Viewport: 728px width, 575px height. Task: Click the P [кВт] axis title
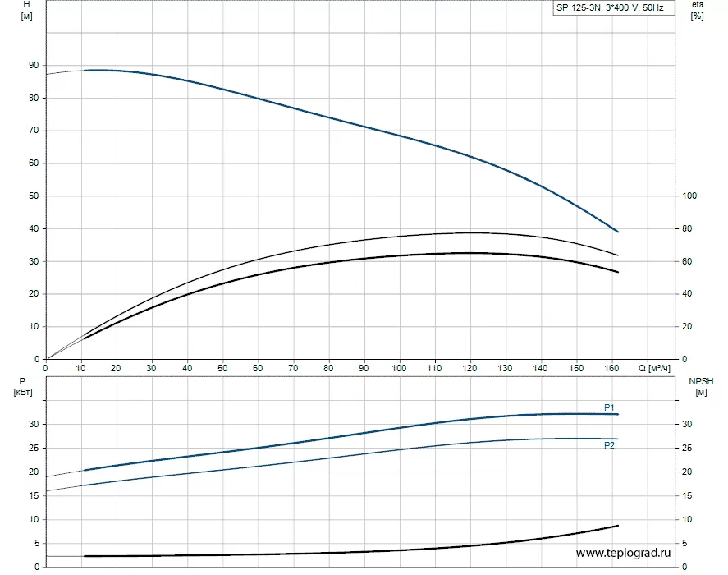pos(23,387)
